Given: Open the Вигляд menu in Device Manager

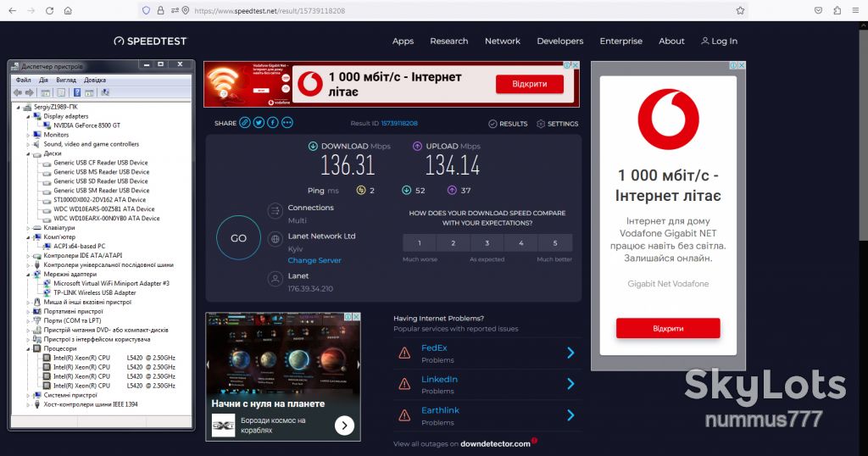Looking at the screenshot, I should (x=66, y=80).
